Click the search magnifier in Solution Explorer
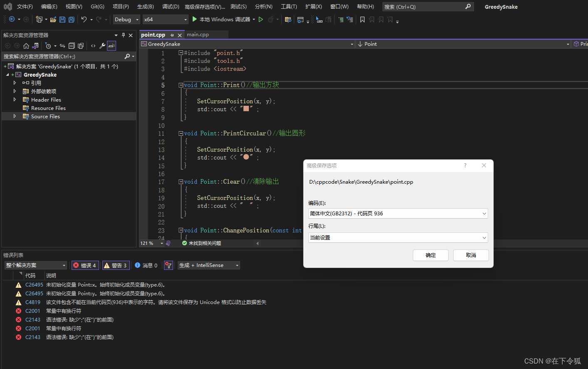The image size is (588, 369). [x=127, y=56]
